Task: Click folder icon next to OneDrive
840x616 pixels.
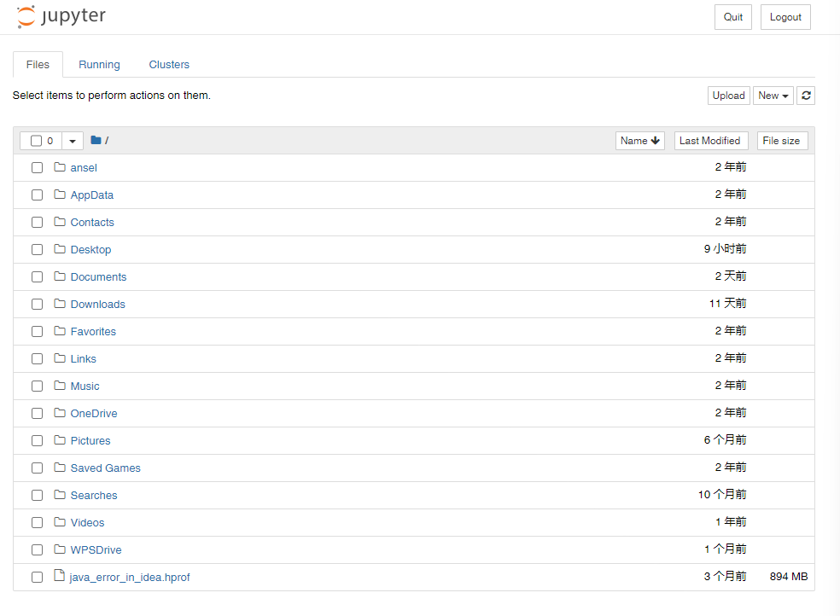Action: 60,413
